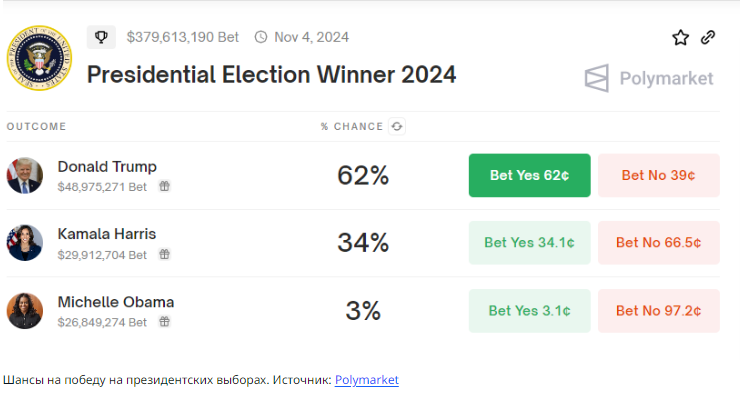Image resolution: width=740 pixels, height=394 pixels.
Task: Select Bet Yes 62¢ for Trump
Action: coord(530,175)
